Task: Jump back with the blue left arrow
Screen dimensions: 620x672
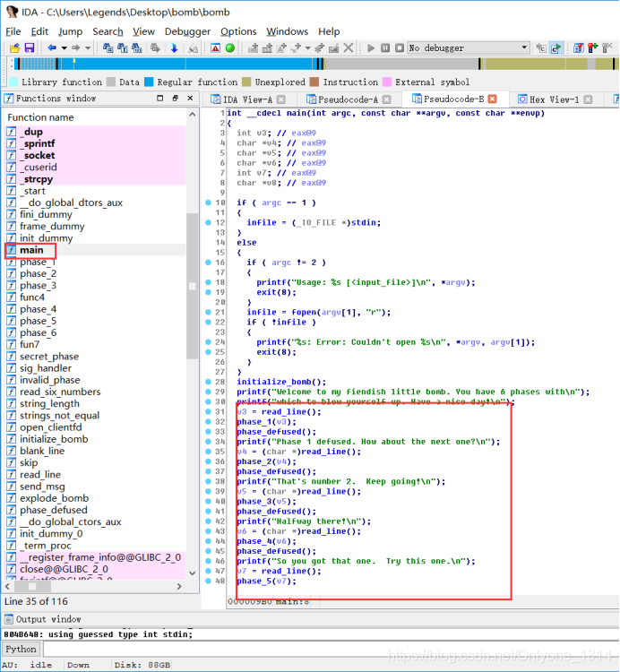Action: (52, 47)
